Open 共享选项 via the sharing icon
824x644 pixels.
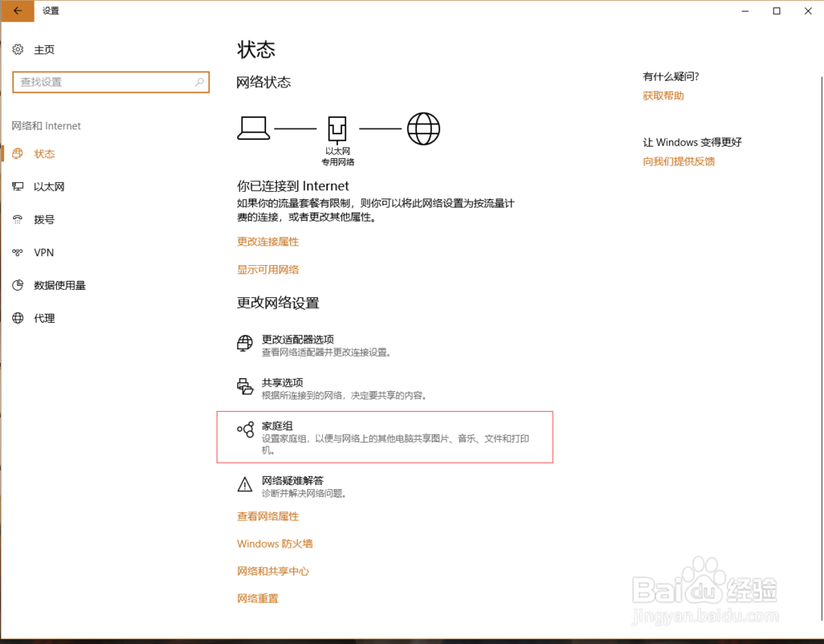tap(245, 386)
